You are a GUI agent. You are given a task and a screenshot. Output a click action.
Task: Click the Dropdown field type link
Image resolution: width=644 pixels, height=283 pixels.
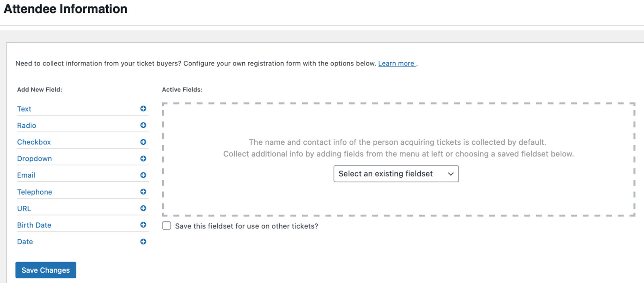click(34, 159)
